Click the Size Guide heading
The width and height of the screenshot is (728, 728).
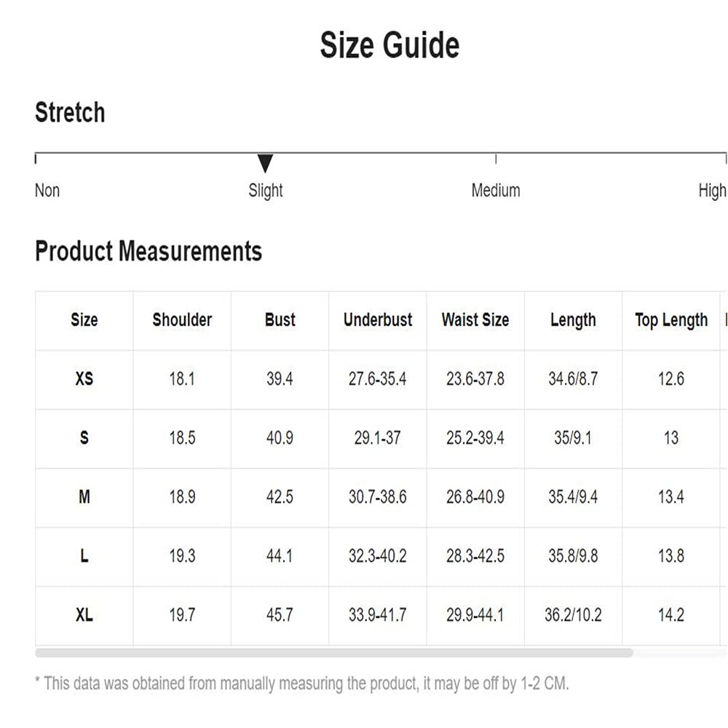click(x=389, y=45)
